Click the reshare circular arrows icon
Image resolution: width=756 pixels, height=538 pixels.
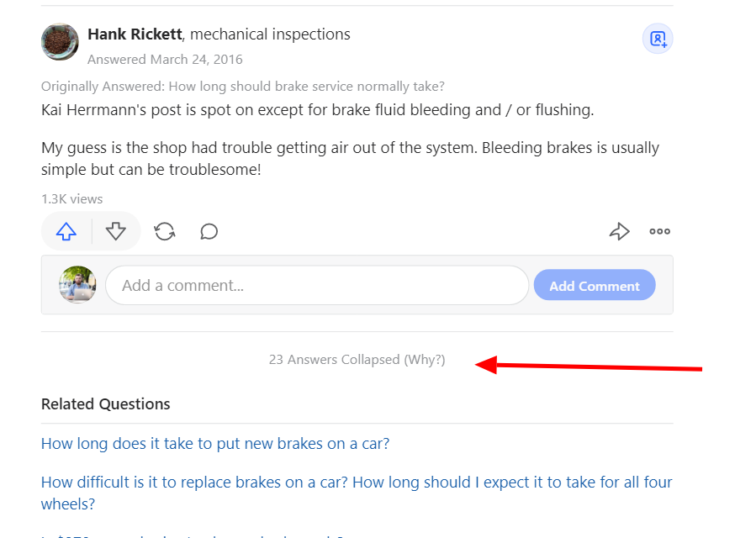click(x=165, y=231)
